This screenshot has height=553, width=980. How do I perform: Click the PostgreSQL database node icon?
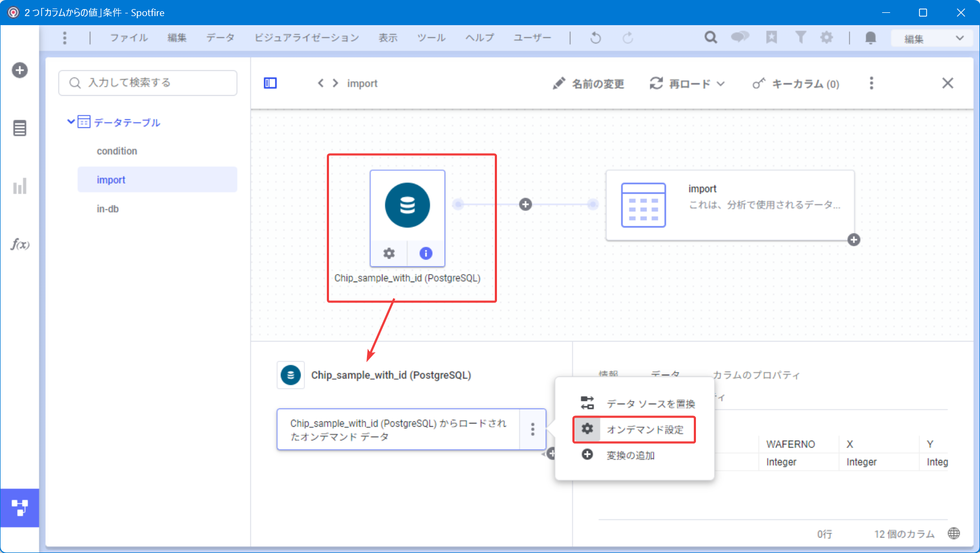pyautogui.click(x=408, y=205)
